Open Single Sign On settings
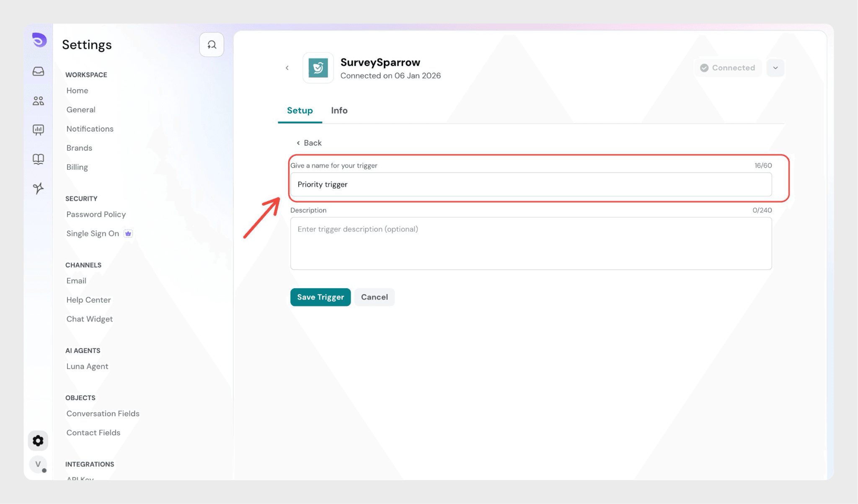The width and height of the screenshot is (858, 504). [93, 234]
